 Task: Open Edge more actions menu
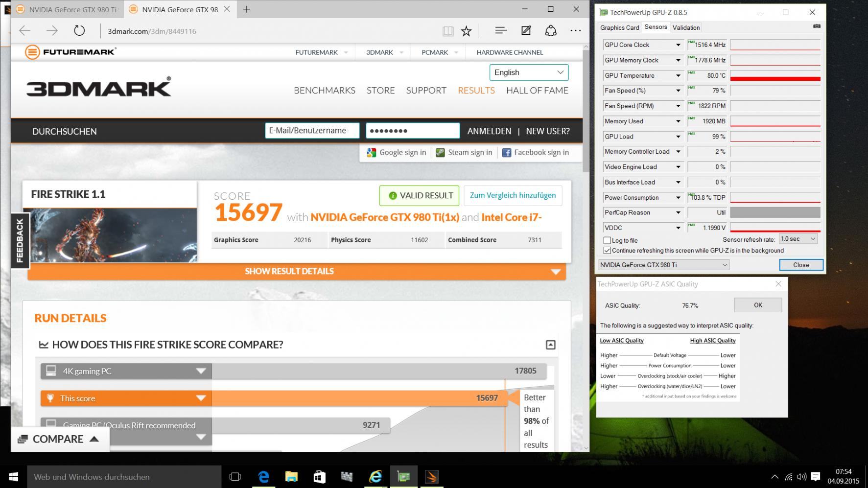tap(576, 31)
